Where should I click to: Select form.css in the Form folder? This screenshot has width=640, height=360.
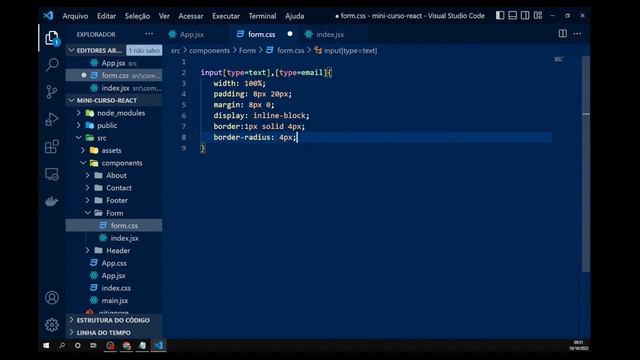point(114,225)
